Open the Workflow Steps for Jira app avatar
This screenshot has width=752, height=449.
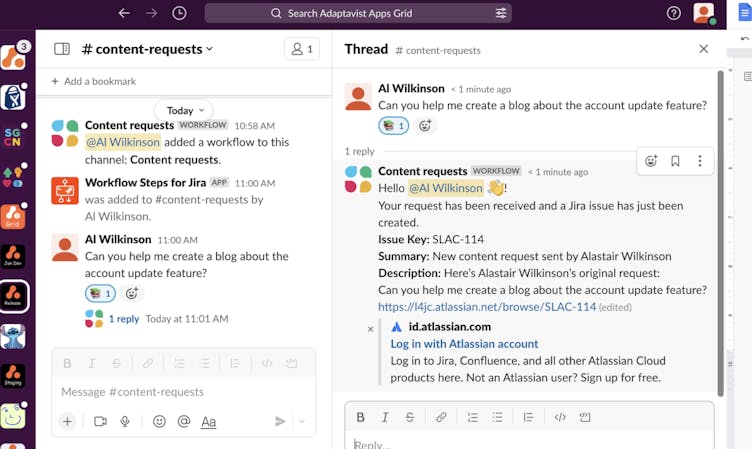65,190
